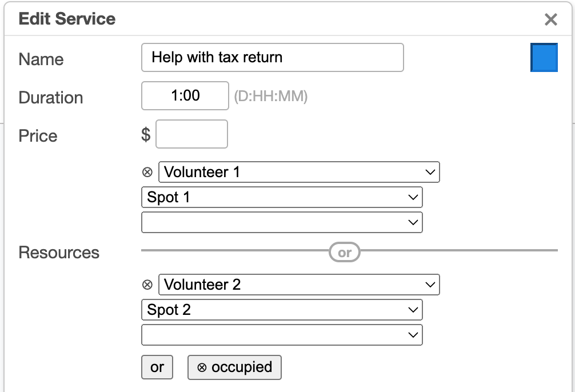Click the "or" divider between resource groups
575x392 pixels.
(345, 253)
